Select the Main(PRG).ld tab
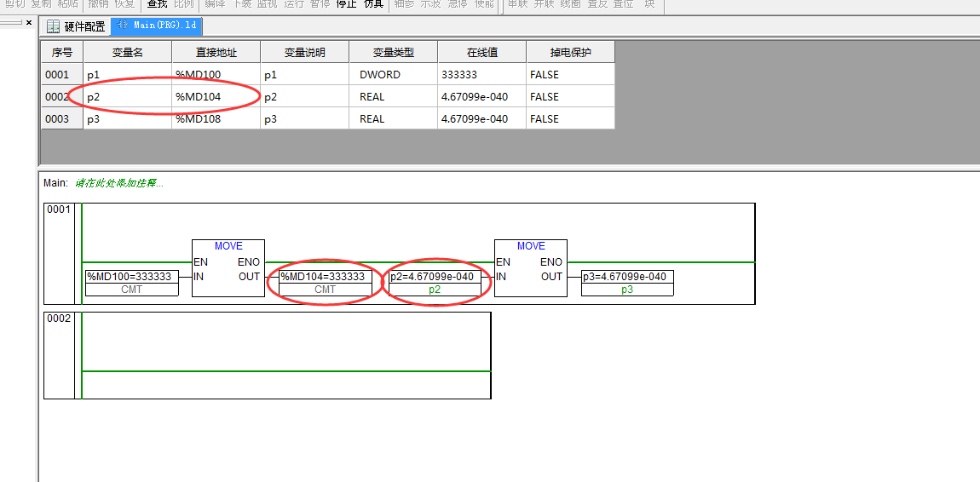The height and width of the screenshot is (482, 980). [x=158, y=26]
